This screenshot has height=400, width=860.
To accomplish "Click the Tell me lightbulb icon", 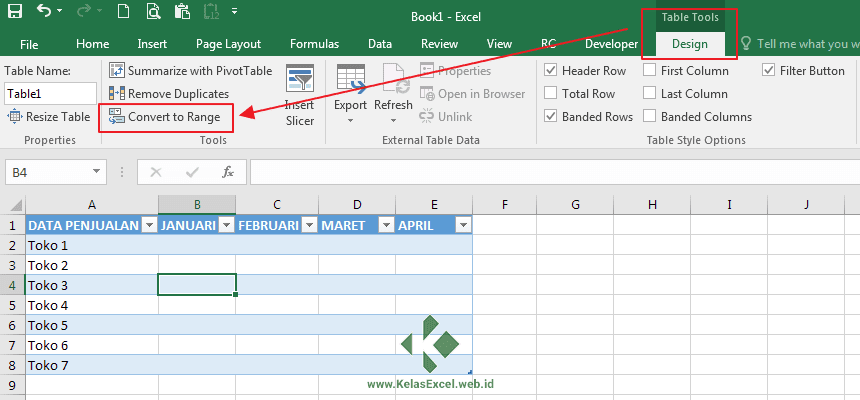I will pos(745,44).
